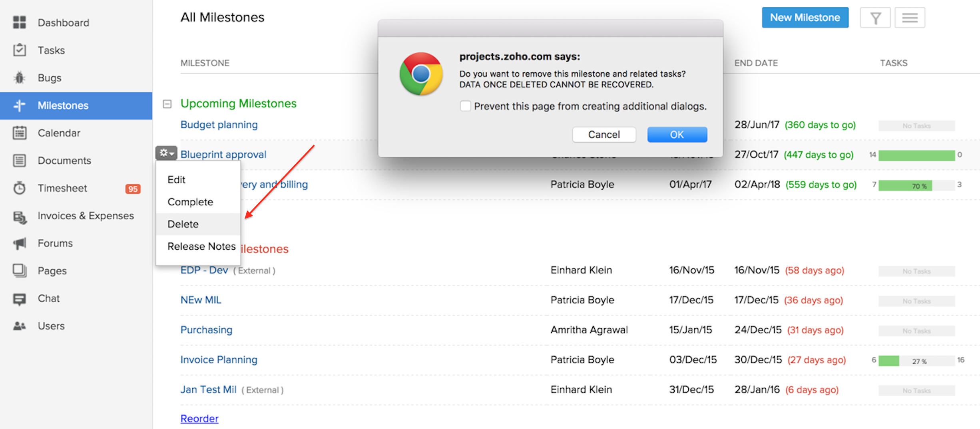This screenshot has height=429, width=980.
Task: Click the New Milestone button
Action: (x=805, y=18)
